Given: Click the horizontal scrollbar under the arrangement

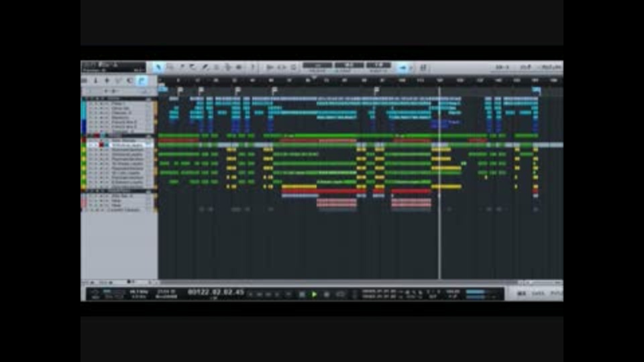Looking at the screenshot, I should coord(339,282).
